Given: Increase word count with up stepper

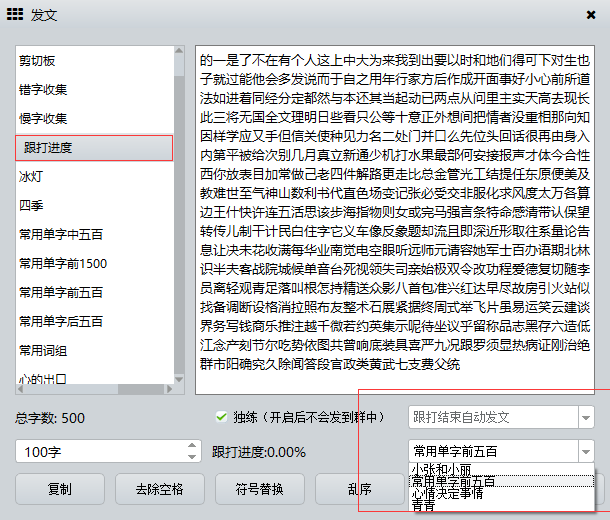Looking at the screenshot, I should point(192,446).
